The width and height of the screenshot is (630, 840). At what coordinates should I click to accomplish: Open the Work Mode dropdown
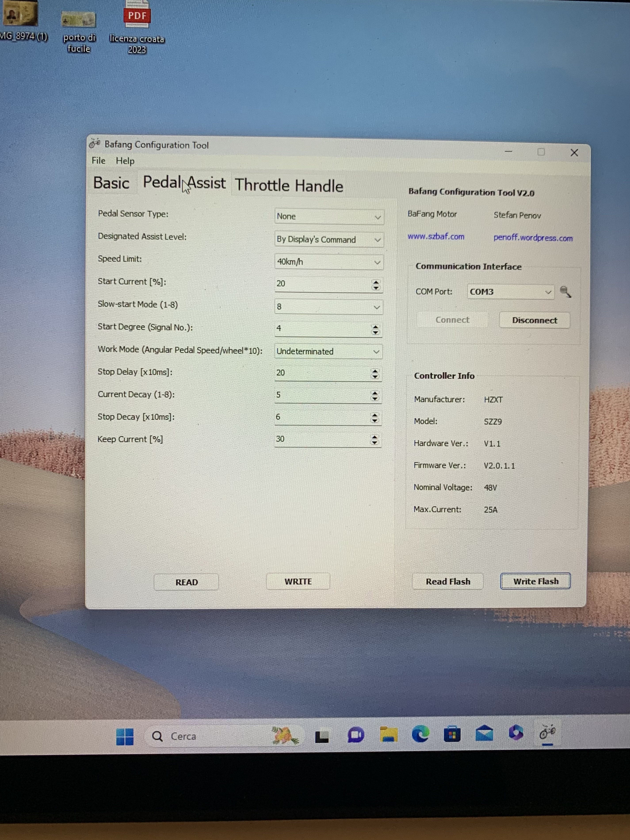coord(328,351)
